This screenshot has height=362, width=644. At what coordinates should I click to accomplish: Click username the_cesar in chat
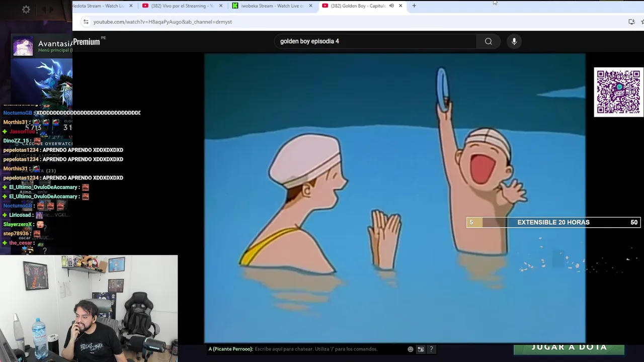[21, 243]
